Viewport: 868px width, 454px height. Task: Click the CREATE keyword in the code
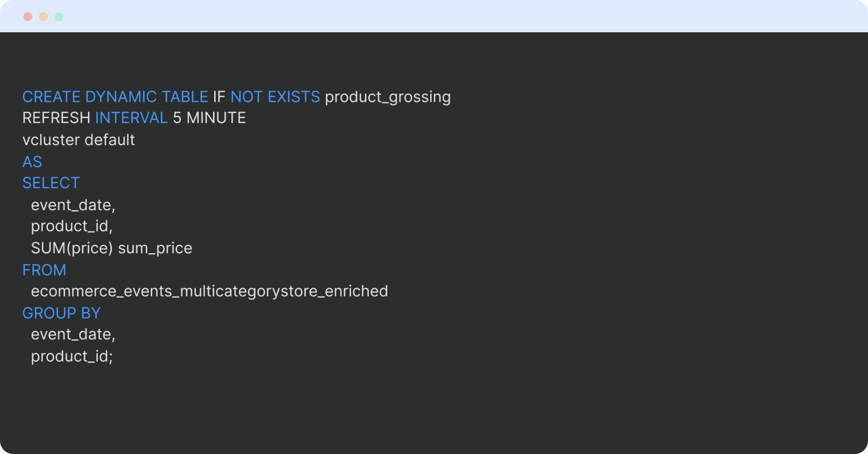coord(51,97)
